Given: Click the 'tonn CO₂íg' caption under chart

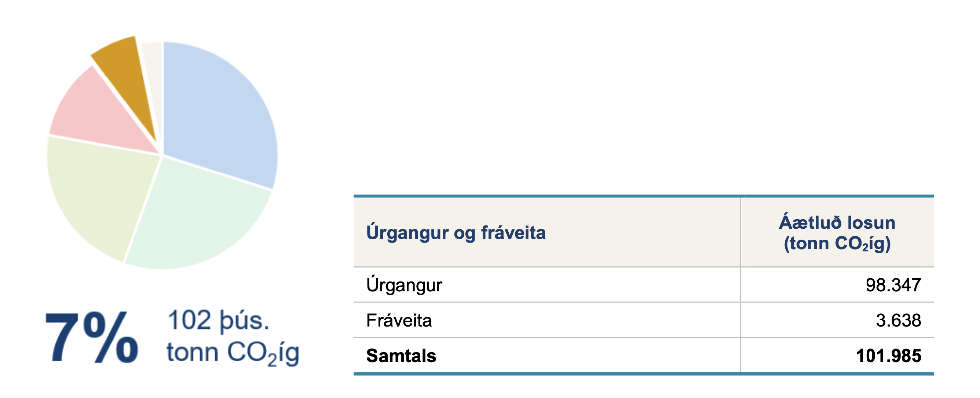Looking at the screenshot, I should pos(233,353).
